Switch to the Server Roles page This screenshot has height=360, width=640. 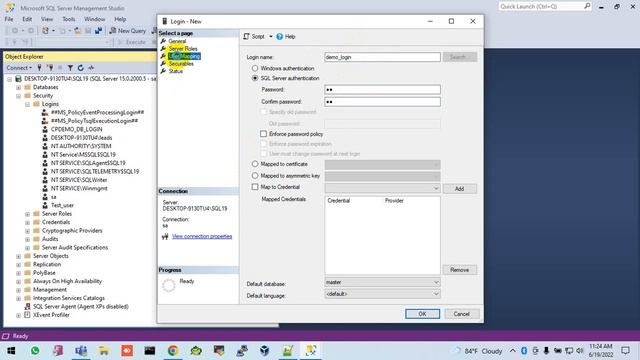[x=183, y=49]
